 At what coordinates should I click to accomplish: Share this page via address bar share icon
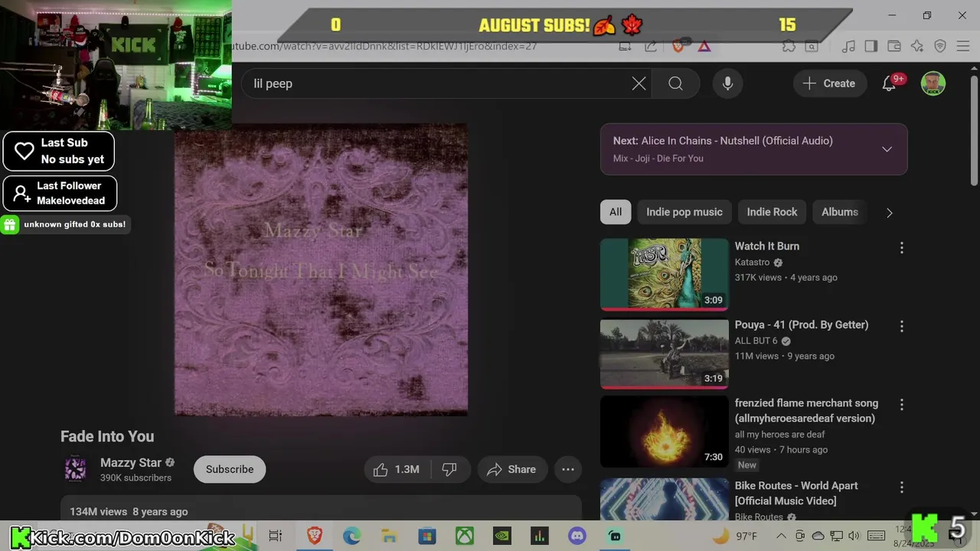(651, 46)
